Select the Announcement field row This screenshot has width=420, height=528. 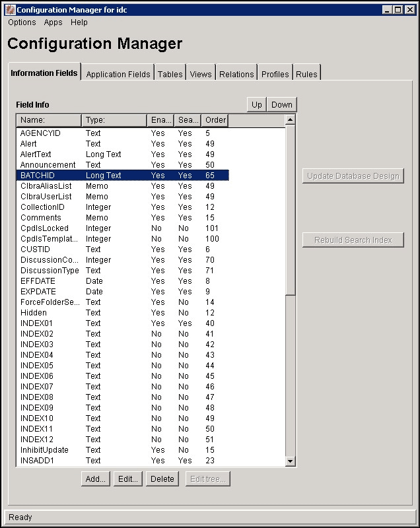tap(123, 164)
